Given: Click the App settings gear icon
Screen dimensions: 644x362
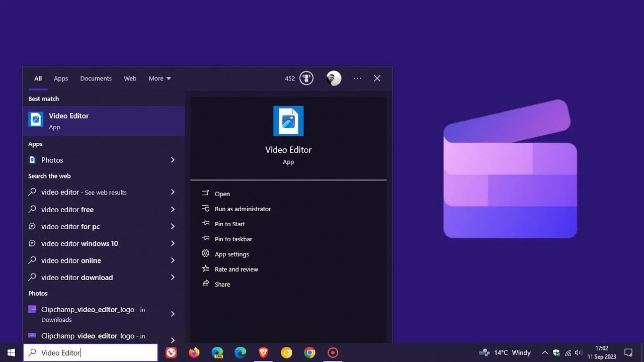Looking at the screenshot, I should coord(205,254).
